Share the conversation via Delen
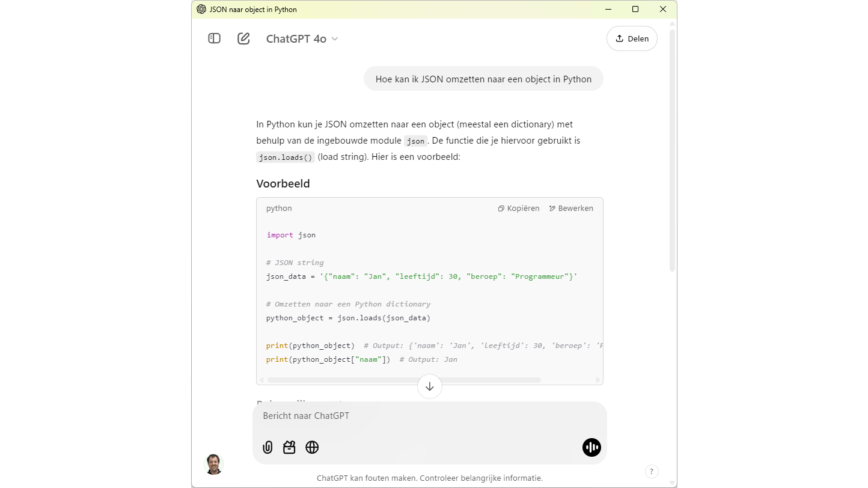868x488 pixels. (632, 38)
